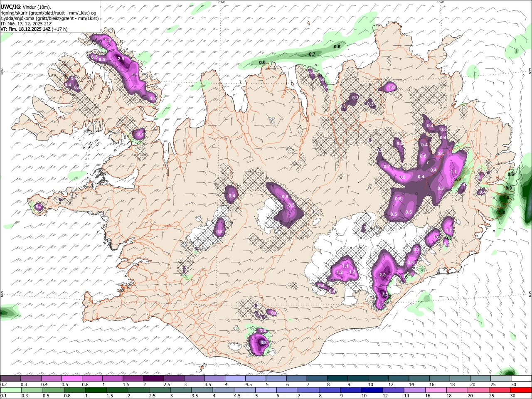The width and height of the screenshot is (532, 399).
Task: Click the 'VT: Fim. 18.12.2025 14Z (+17 h)' valid time
Action: tap(34, 29)
